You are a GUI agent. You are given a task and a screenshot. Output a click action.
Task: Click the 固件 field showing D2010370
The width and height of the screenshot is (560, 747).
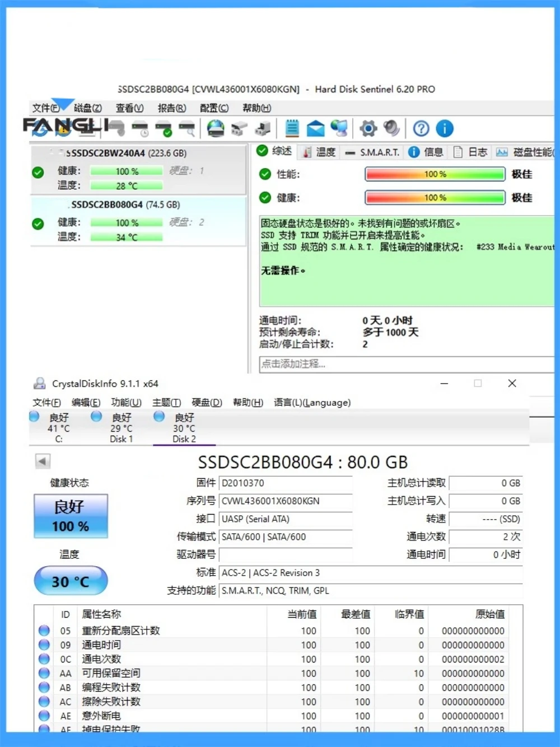pos(286,483)
